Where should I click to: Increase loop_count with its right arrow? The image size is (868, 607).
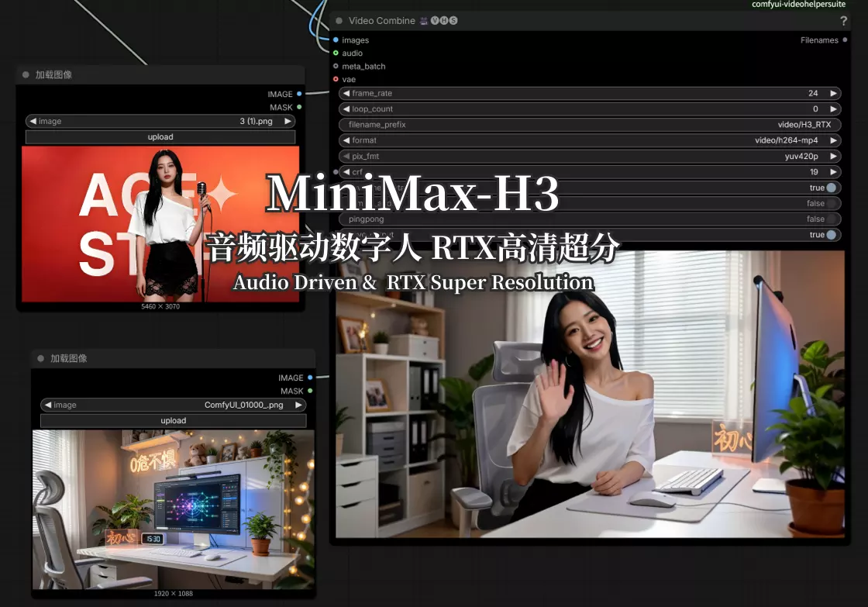tap(833, 109)
